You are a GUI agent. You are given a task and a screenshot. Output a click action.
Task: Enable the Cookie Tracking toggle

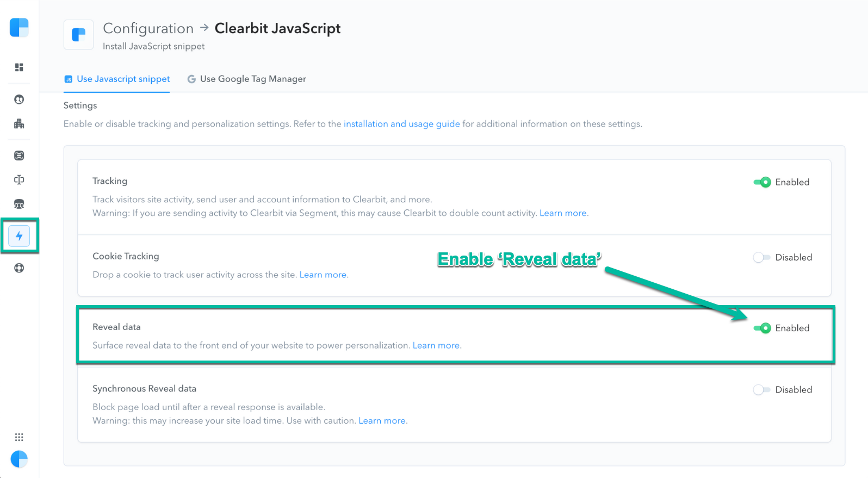click(761, 257)
